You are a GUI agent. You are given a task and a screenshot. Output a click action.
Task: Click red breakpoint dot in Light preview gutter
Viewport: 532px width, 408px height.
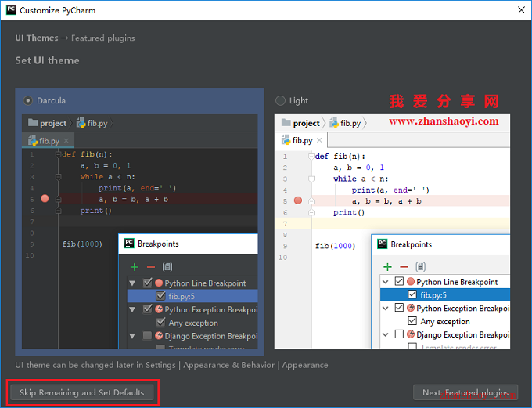pos(298,200)
